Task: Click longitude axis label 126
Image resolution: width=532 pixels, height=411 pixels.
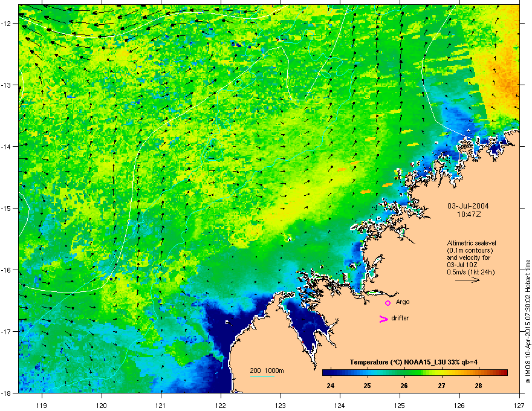Action: 459,405
